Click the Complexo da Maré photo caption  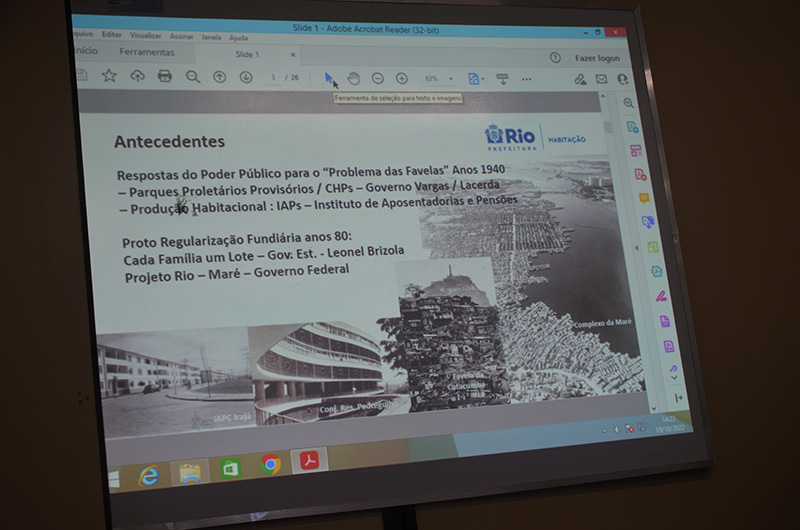(x=603, y=323)
